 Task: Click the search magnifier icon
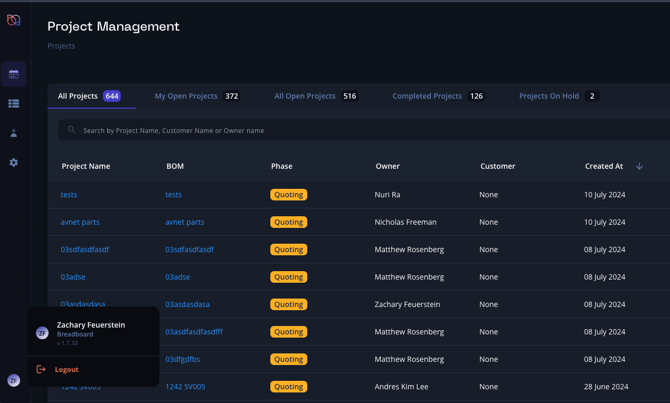pyautogui.click(x=71, y=130)
